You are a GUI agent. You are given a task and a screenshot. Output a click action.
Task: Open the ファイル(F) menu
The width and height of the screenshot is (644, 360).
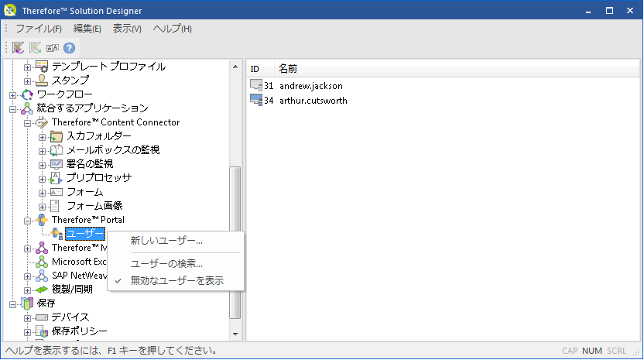pos(39,29)
